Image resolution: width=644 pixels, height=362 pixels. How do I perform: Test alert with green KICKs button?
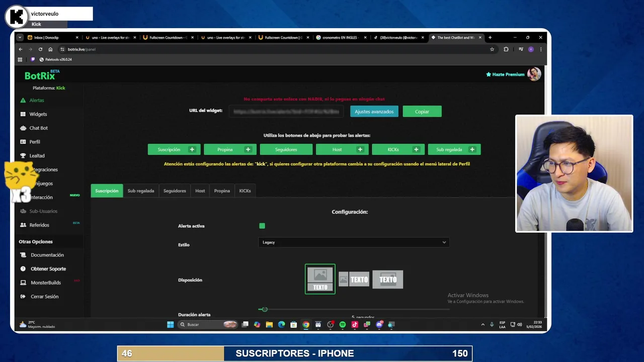pyautogui.click(x=398, y=149)
